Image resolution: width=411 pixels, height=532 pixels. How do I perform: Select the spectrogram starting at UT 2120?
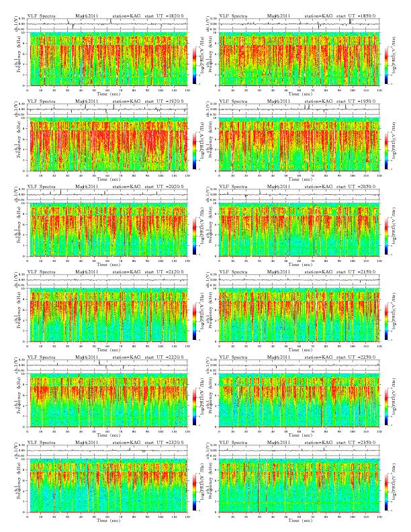tap(107, 315)
